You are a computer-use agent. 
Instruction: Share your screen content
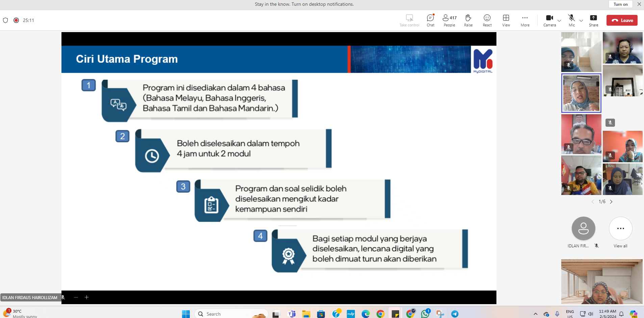point(593,20)
